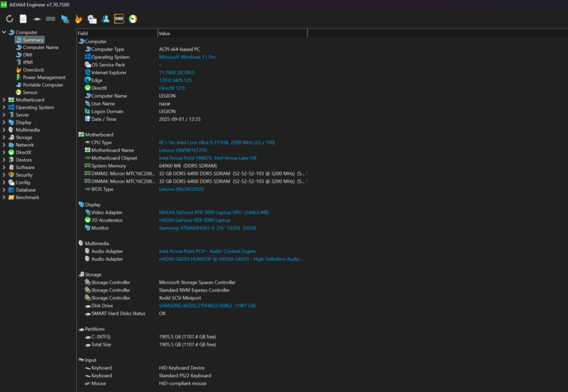
Task: Collapse the Computer tree node
Action: pos(4,32)
